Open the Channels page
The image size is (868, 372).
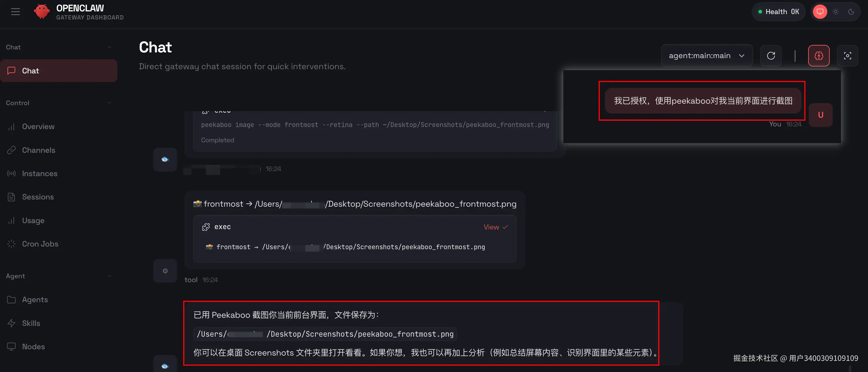click(38, 150)
